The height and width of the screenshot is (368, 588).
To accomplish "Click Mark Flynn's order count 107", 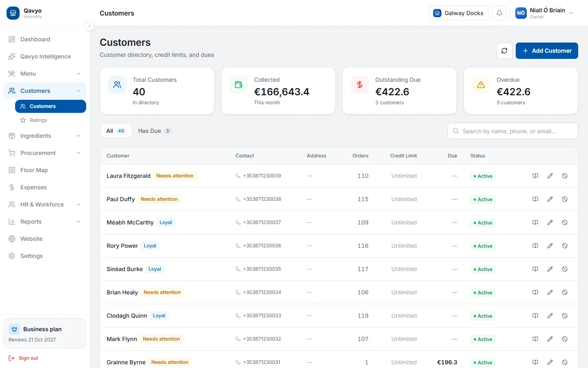I will (363, 339).
